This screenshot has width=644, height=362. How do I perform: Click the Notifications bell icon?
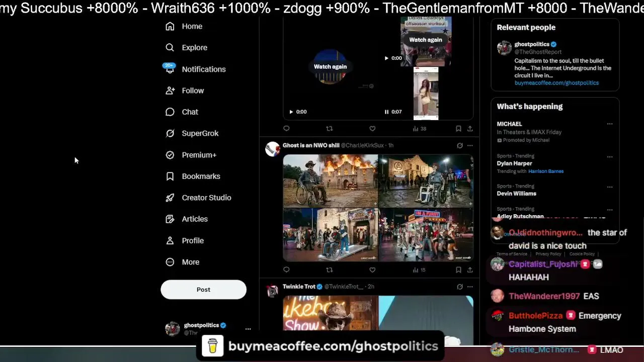pyautogui.click(x=170, y=69)
